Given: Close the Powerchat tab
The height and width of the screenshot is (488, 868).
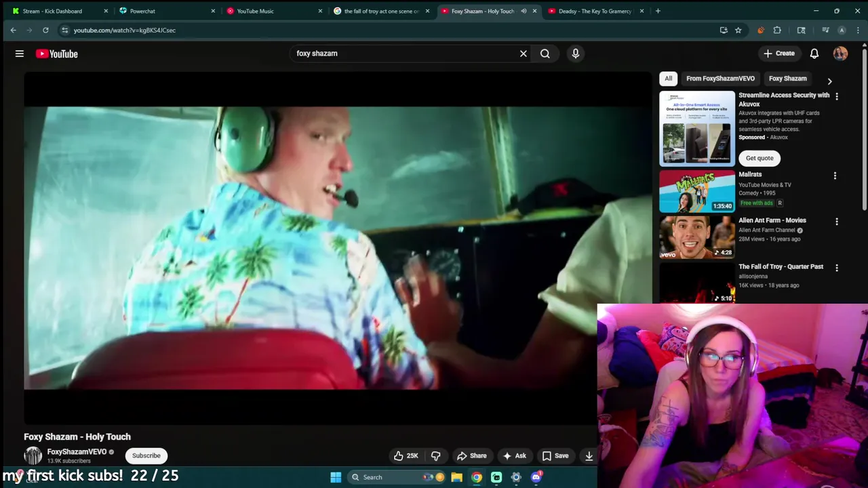Looking at the screenshot, I should 213,11.
